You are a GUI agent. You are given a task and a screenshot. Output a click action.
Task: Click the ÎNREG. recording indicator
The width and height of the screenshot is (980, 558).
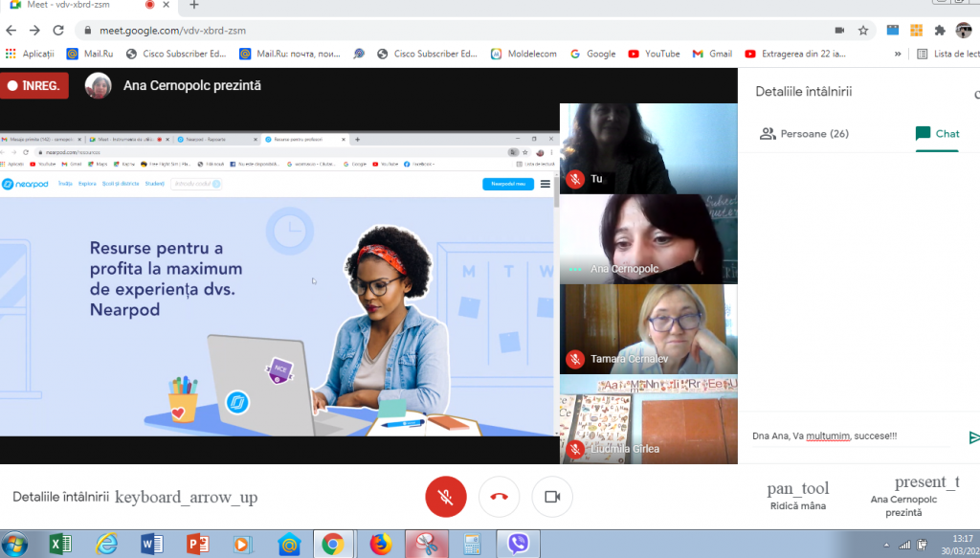[x=34, y=86]
